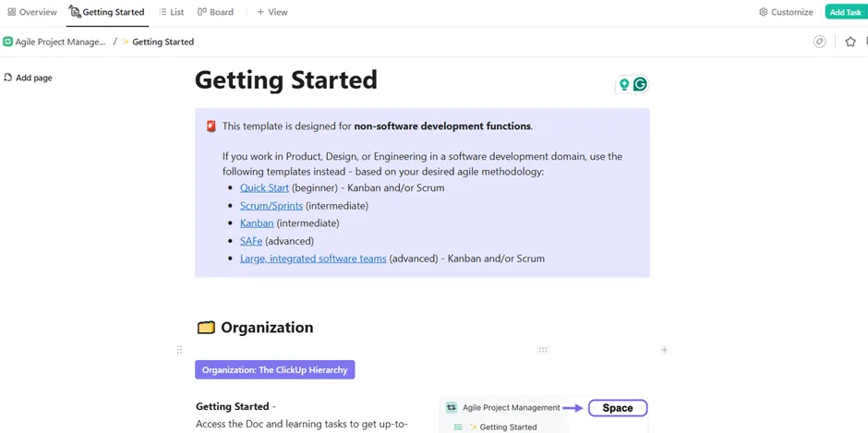The width and height of the screenshot is (868, 433).
Task: Open the Large, integrated software teams link
Action: tap(313, 258)
